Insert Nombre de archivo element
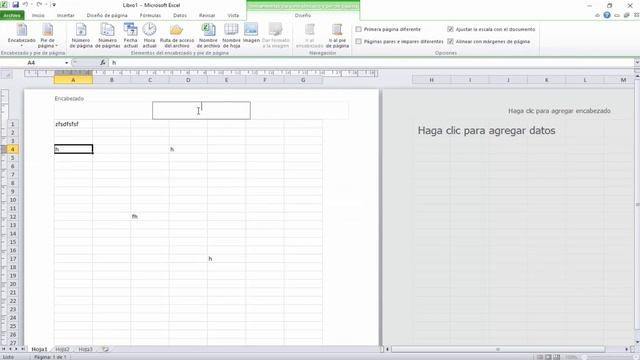The width and height of the screenshot is (640, 360). 208,36
